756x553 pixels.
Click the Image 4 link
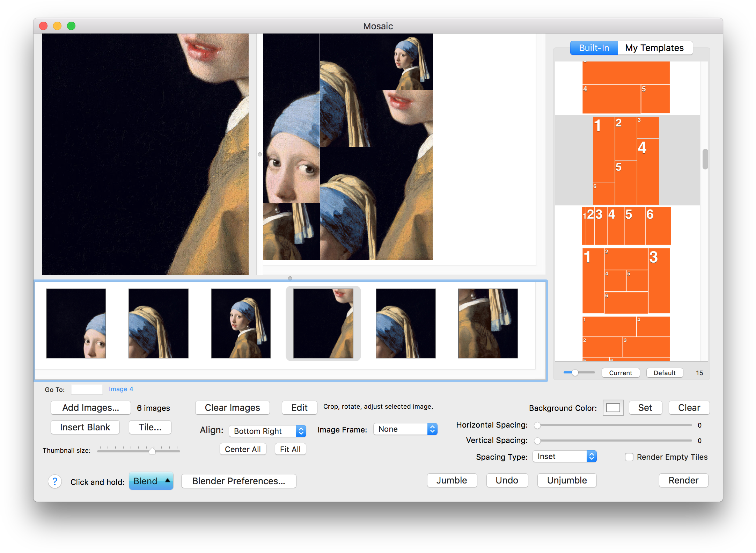(121, 389)
